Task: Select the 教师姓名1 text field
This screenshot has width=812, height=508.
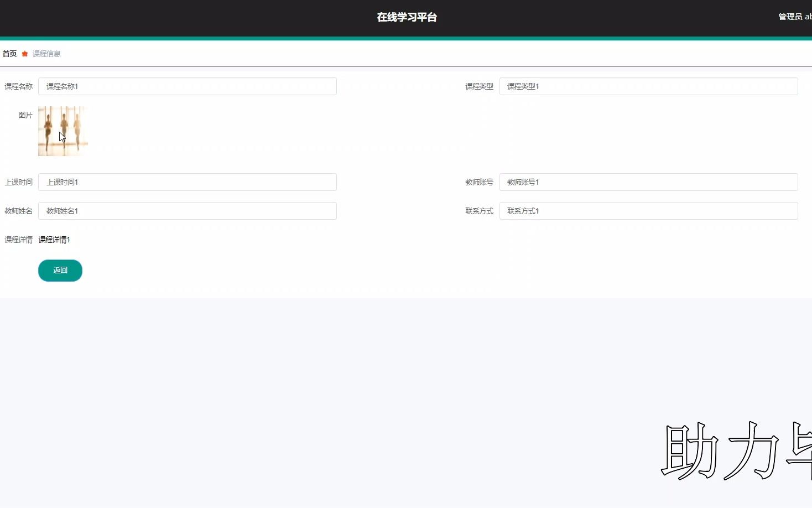Action: (x=187, y=211)
